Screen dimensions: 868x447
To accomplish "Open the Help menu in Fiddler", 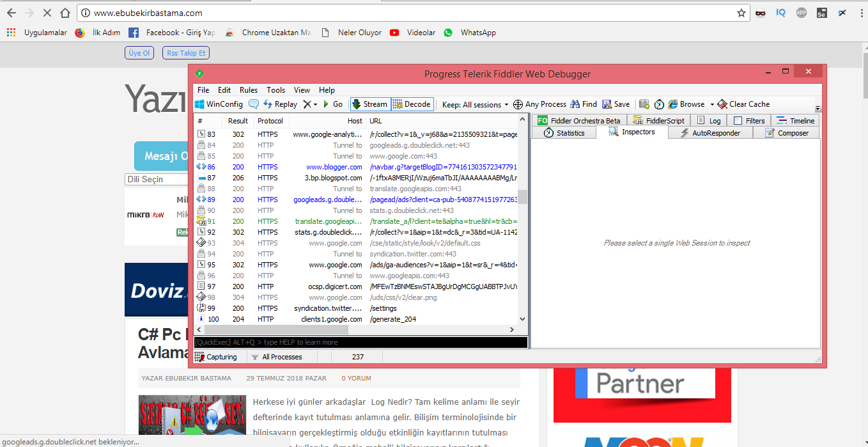I will point(327,90).
